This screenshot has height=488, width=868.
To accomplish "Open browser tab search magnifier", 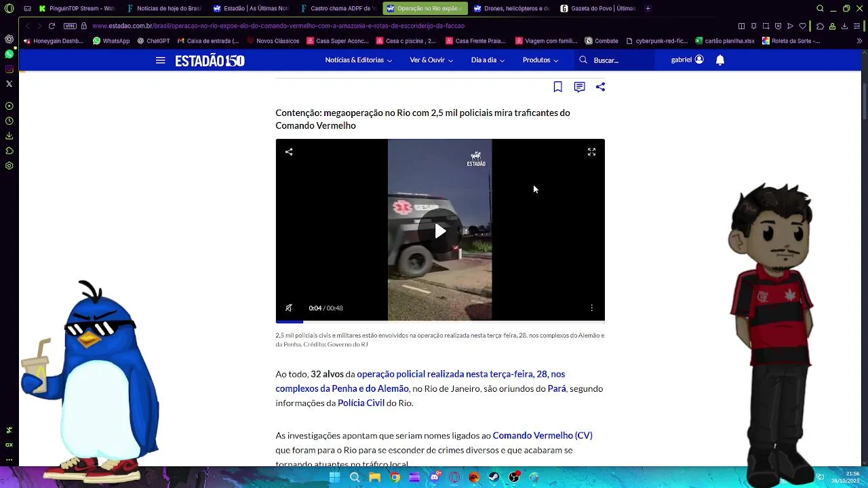I will pos(820,9).
